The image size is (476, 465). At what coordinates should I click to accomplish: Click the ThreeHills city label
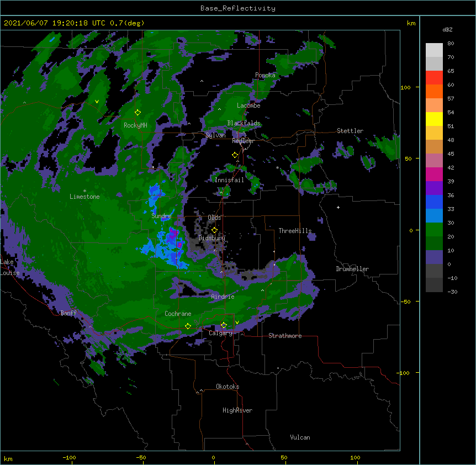tap(295, 231)
